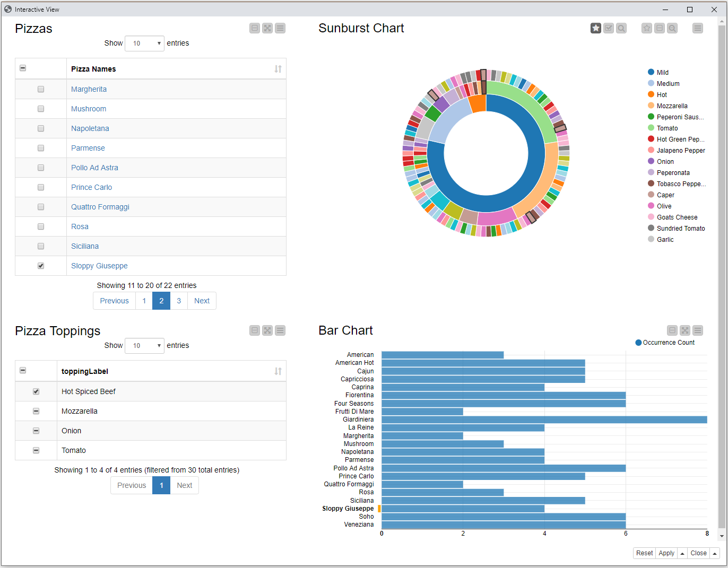
Task: Click the filled star icon in the Sunburst Chart toolbar
Action: coord(596,28)
